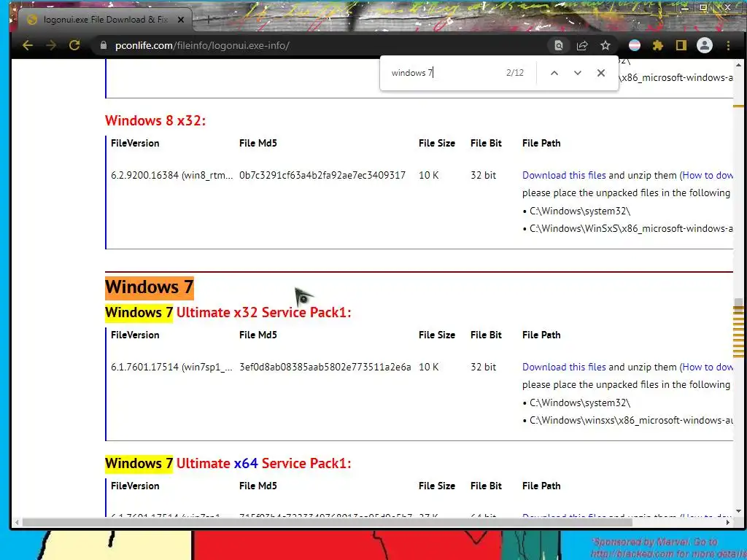Select version 6.1.7601.17514 in x32 table
The image size is (747, 560).
click(172, 367)
